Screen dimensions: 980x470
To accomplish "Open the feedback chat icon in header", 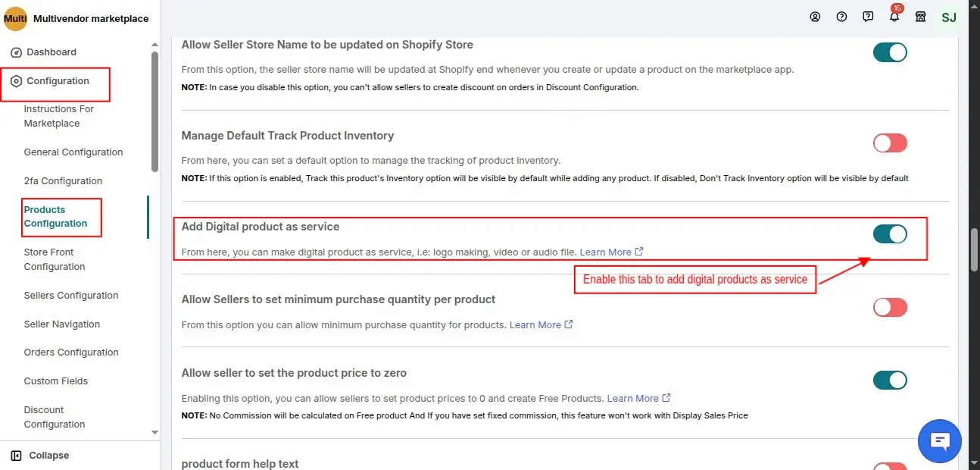I will tap(868, 16).
